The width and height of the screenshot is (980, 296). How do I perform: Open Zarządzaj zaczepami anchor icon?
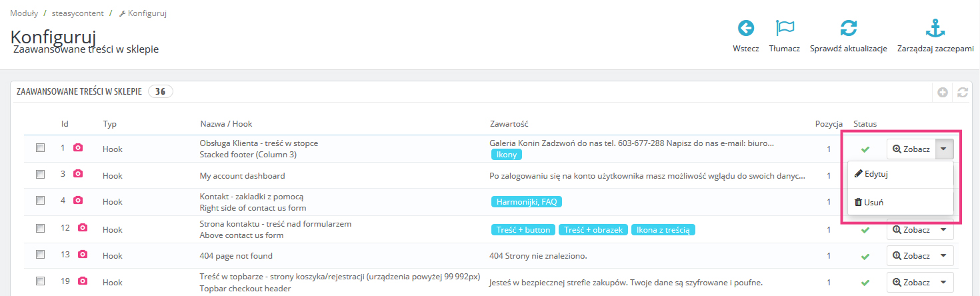[x=935, y=29]
